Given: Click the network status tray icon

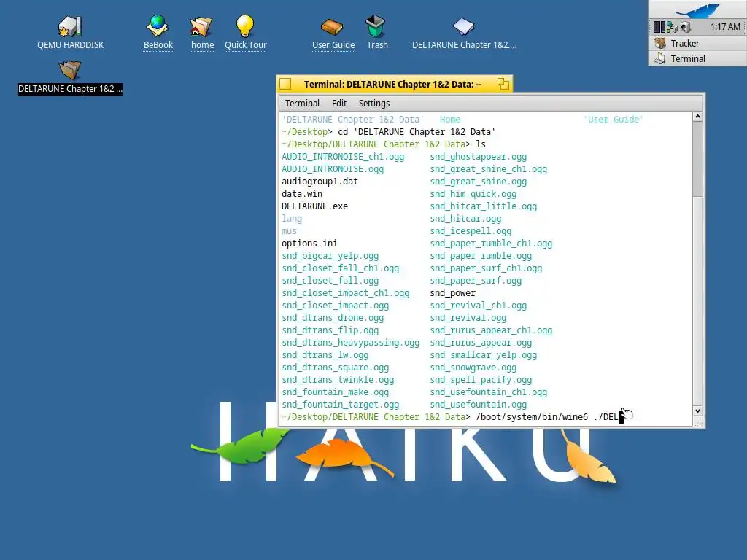Looking at the screenshot, I should click(x=672, y=27).
